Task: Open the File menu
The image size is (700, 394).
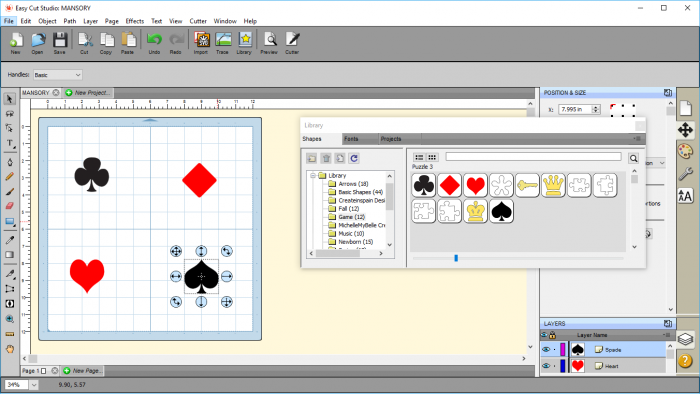Action: coord(8,21)
